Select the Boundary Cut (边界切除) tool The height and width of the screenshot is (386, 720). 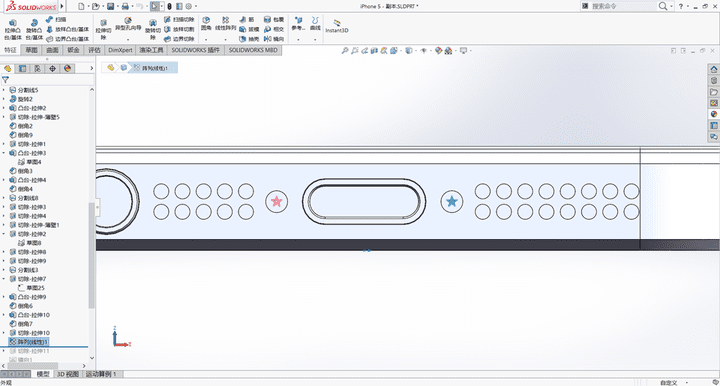click(179, 39)
